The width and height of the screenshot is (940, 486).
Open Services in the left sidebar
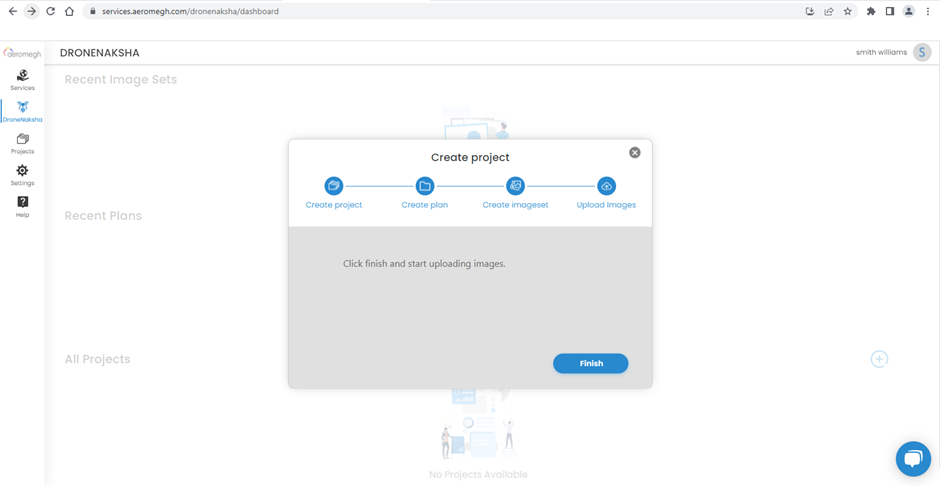(22, 80)
